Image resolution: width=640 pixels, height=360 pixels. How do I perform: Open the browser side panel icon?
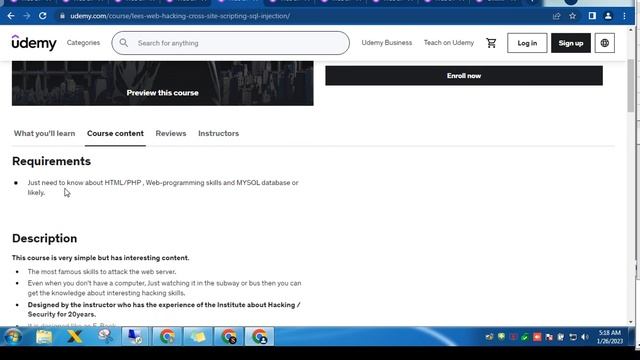(592, 16)
